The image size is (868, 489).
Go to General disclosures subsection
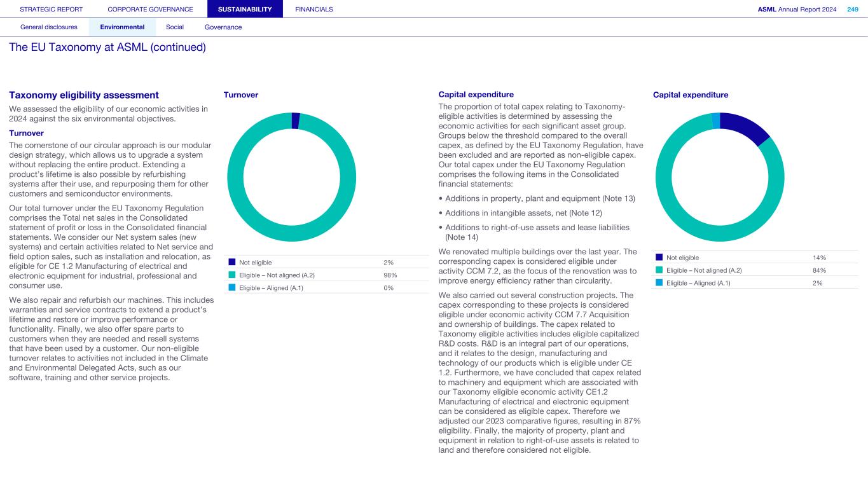tap(49, 27)
